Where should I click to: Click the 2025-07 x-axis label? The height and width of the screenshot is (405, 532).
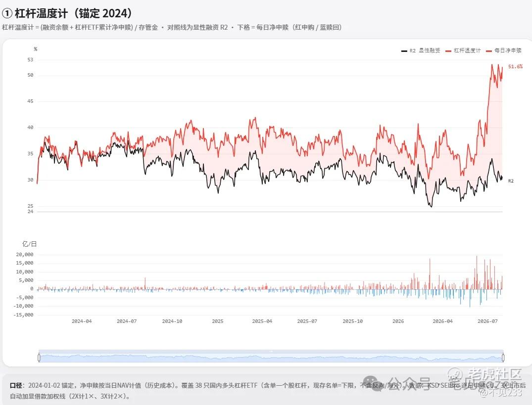tap(307, 321)
